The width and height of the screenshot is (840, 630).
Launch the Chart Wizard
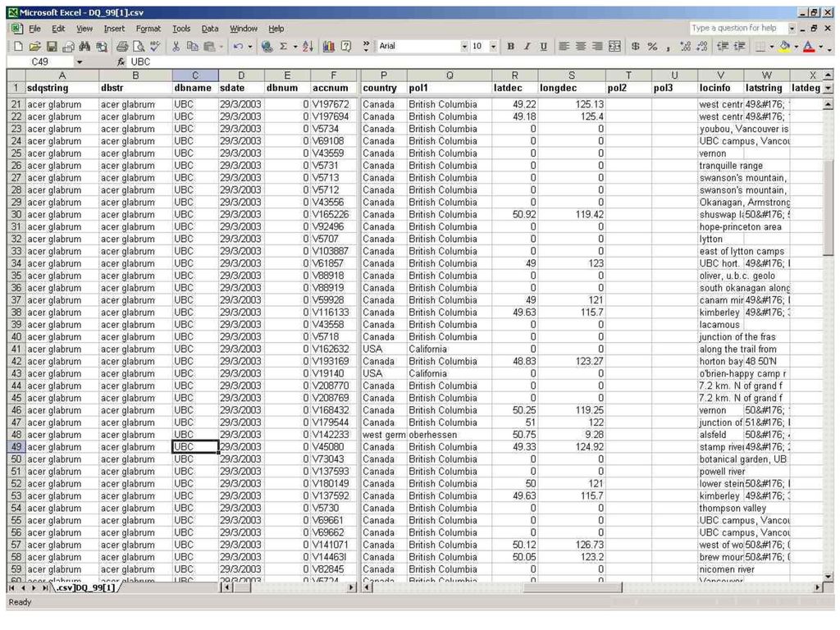pyautogui.click(x=329, y=47)
